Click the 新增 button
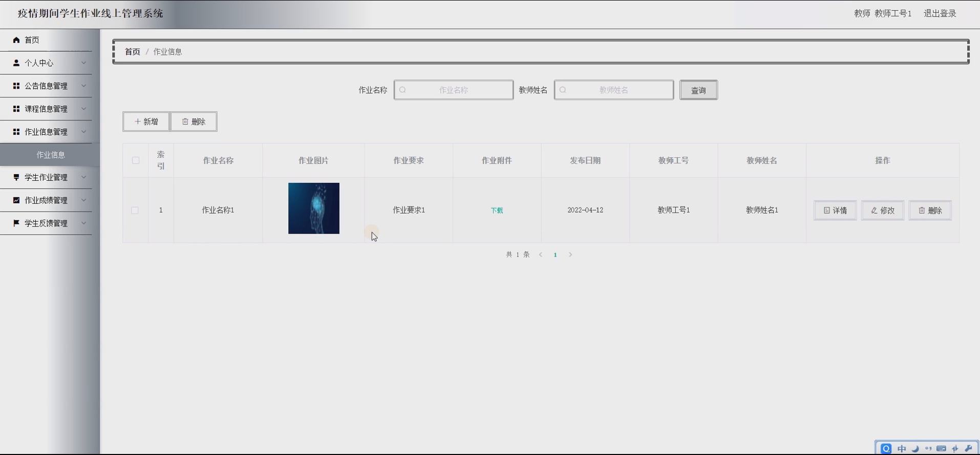Screen dimensions: 980x455 [146, 121]
